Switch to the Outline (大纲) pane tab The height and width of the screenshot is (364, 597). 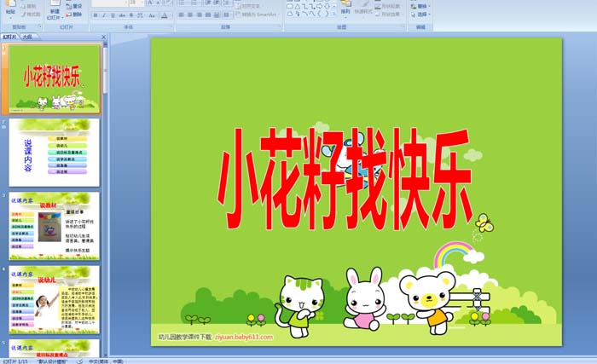click(26, 37)
